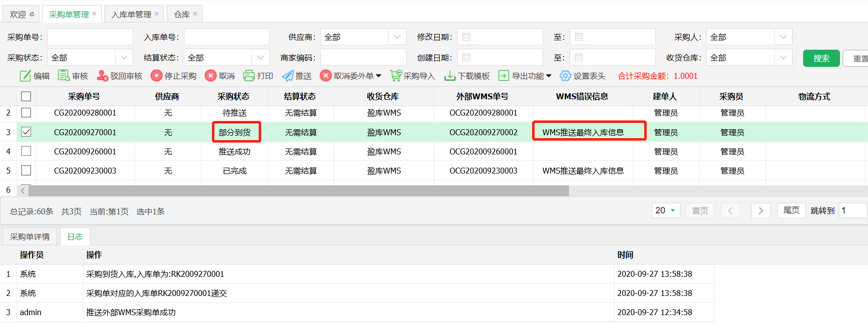Screen dimensions: 868x323
Task: Uncheck the row CG202009270001 checkbox
Action: 26,132
